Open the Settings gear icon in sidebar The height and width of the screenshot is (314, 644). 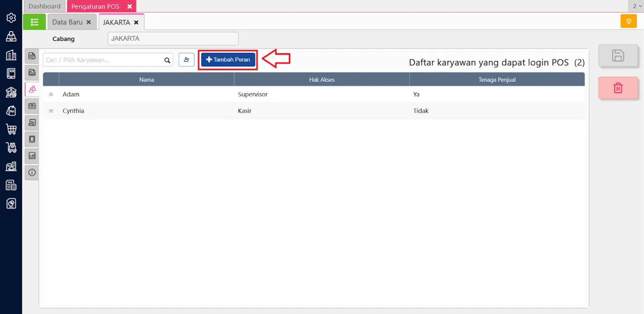pos(11,18)
